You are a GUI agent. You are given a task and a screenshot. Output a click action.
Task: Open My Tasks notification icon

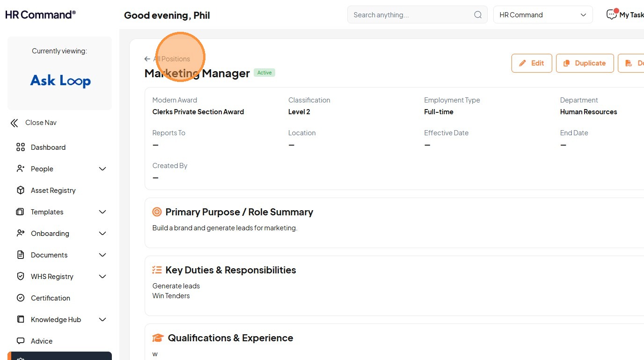612,15
